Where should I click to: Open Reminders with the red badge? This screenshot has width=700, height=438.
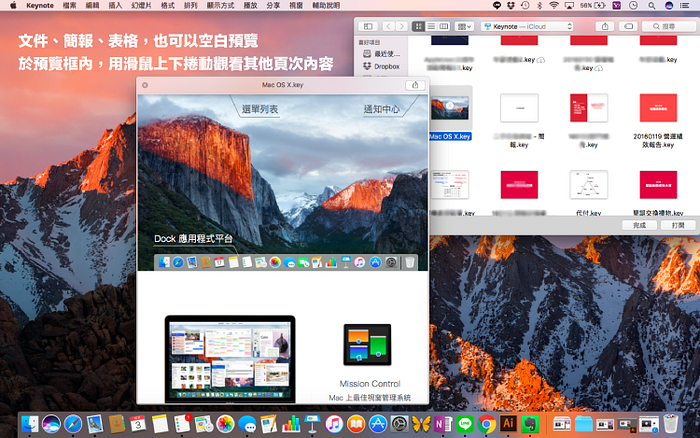pyautogui.click(x=182, y=424)
